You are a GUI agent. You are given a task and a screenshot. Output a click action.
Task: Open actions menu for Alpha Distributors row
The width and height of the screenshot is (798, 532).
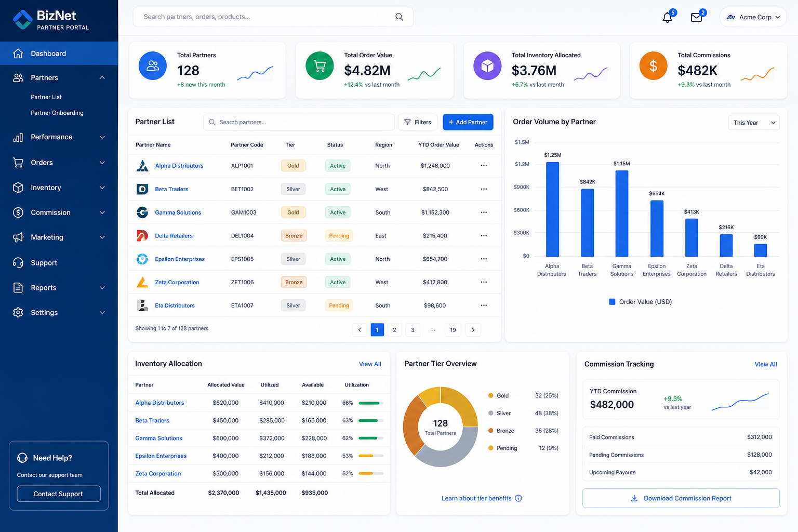[x=484, y=166]
